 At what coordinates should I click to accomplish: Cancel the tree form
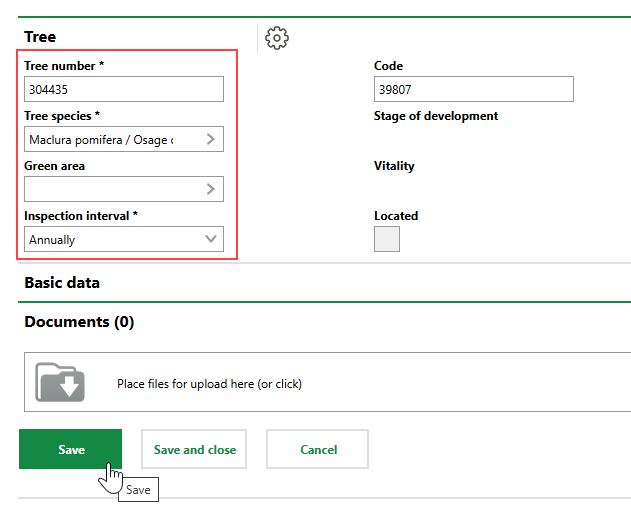[x=318, y=450]
